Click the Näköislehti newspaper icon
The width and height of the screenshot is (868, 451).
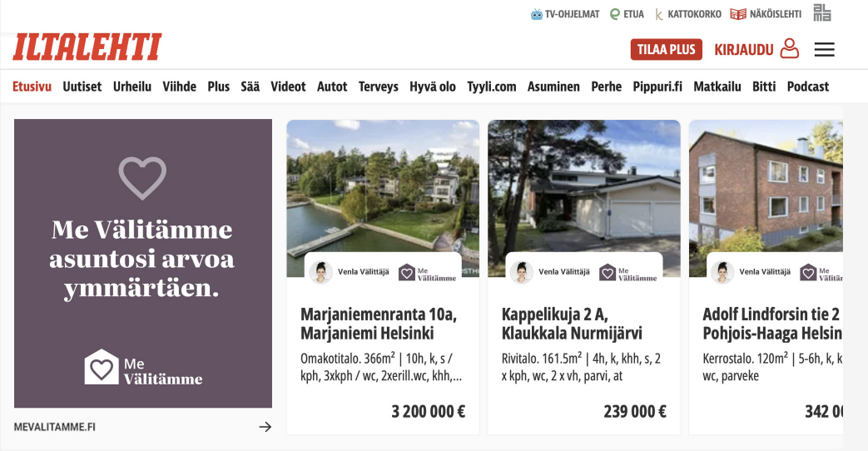[738, 14]
